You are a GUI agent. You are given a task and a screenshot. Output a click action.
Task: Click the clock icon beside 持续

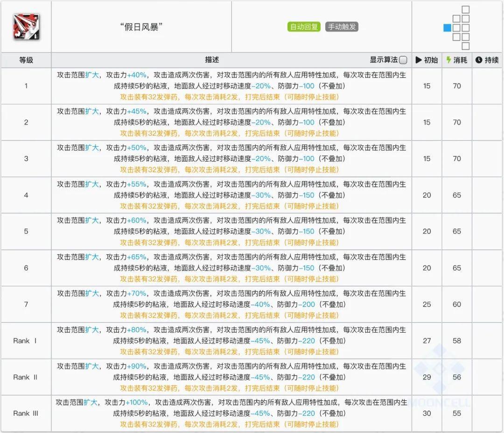click(478, 60)
